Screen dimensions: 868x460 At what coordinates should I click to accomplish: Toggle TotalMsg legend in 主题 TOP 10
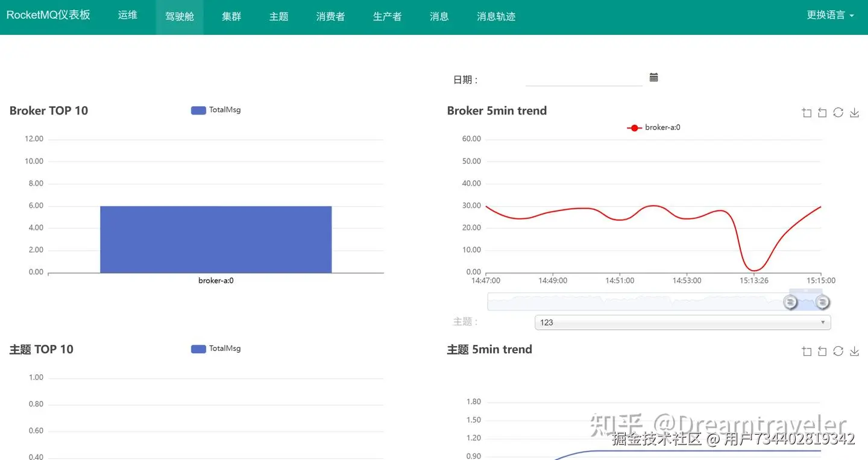[x=216, y=348]
